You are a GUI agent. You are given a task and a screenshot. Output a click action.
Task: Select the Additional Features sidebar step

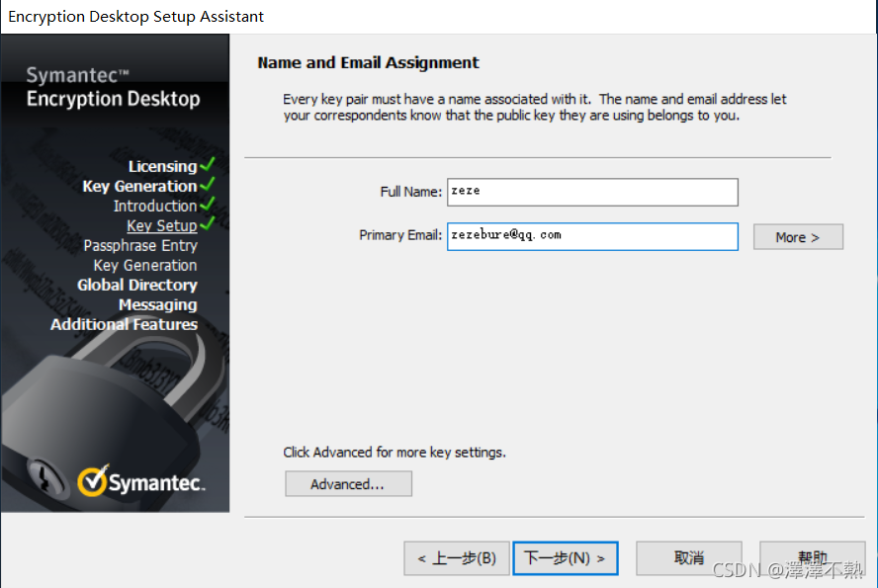pyautogui.click(x=124, y=324)
